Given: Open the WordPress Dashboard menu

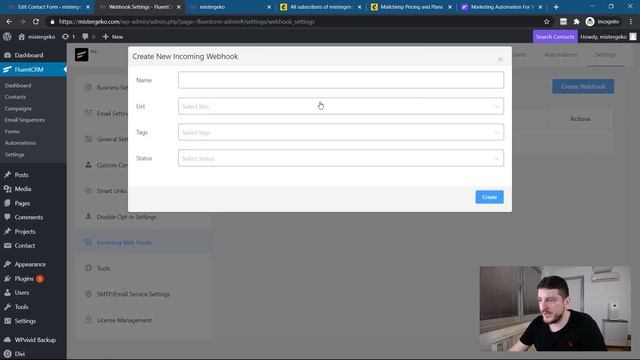Looking at the screenshot, I should (x=29, y=55).
